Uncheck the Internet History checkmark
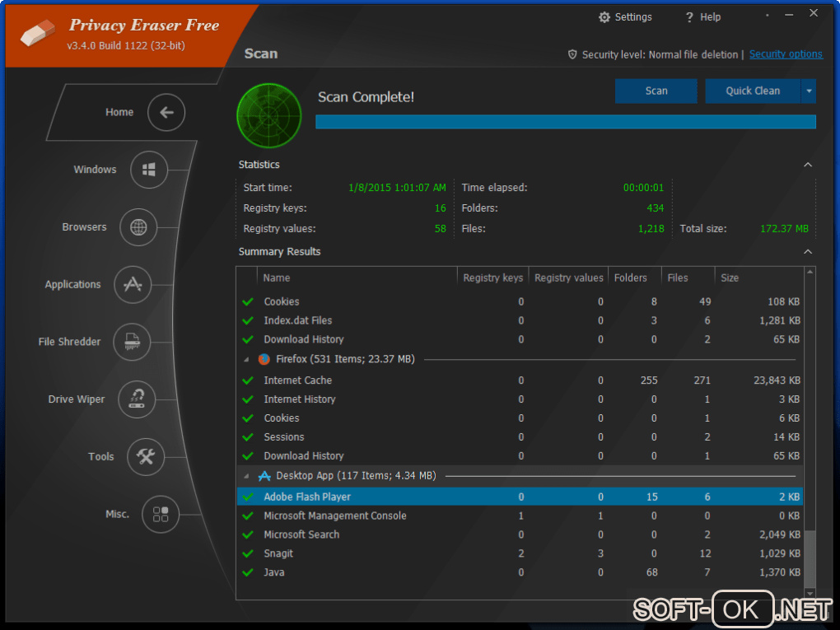This screenshot has width=840, height=630. click(x=248, y=399)
